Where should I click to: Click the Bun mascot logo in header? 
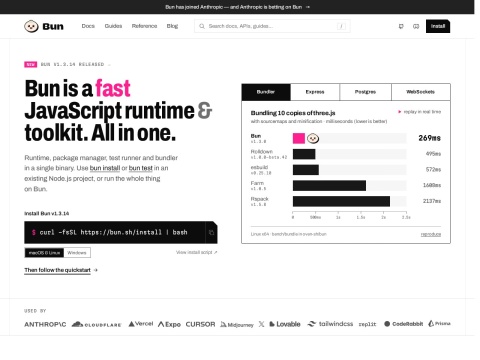point(31,26)
